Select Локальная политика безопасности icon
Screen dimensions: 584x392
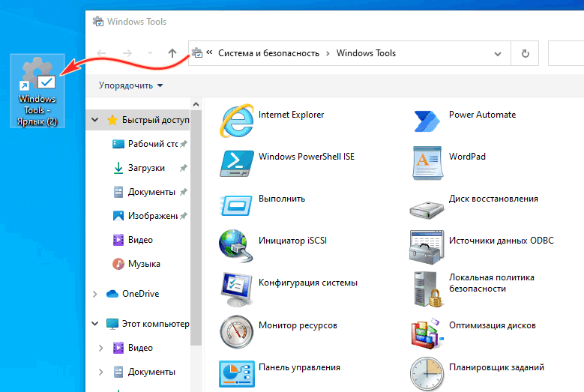tap(427, 289)
